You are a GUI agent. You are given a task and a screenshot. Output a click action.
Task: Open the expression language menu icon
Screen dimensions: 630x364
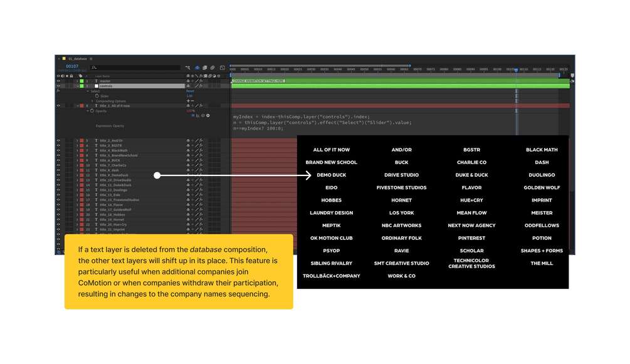click(x=207, y=116)
